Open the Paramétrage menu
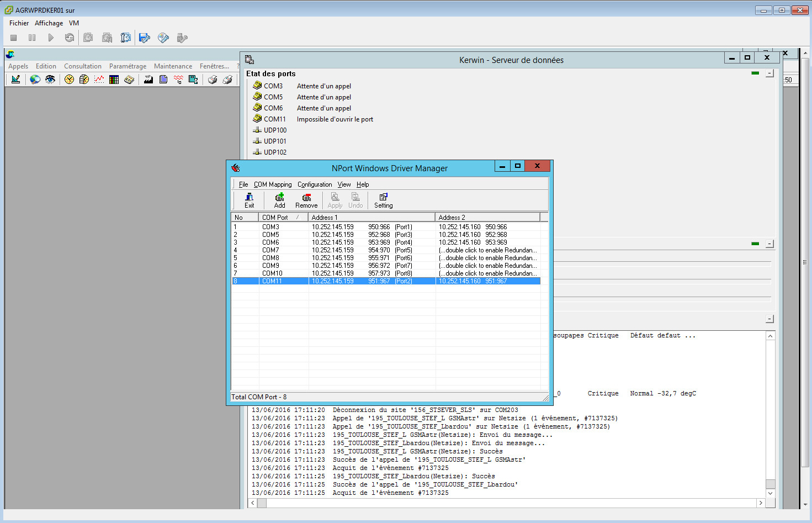Image resolution: width=812 pixels, height=523 pixels. click(x=128, y=66)
